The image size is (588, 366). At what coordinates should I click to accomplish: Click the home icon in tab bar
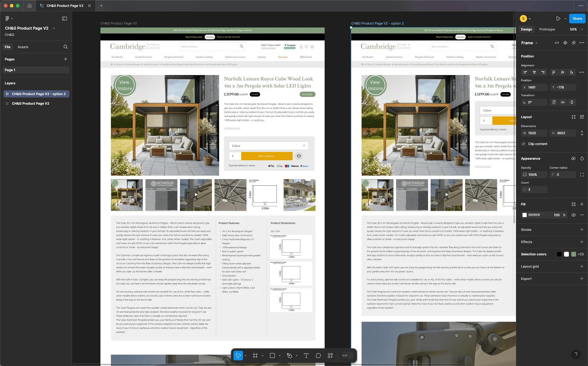click(29, 6)
